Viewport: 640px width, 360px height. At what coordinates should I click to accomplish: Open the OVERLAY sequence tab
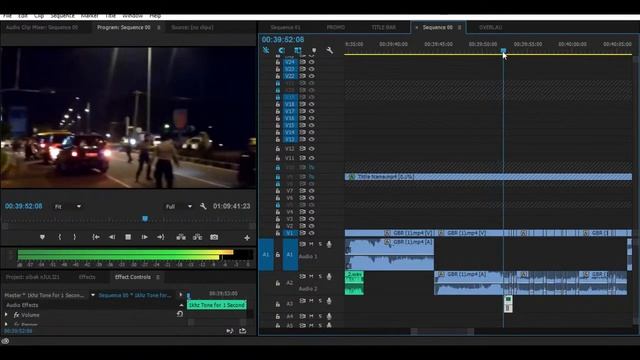pyautogui.click(x=490, y=27)
